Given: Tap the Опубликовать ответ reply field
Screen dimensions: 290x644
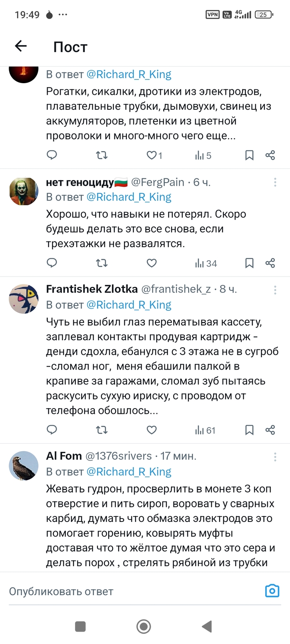Looking at the screenshot, I should click(124, 591).
